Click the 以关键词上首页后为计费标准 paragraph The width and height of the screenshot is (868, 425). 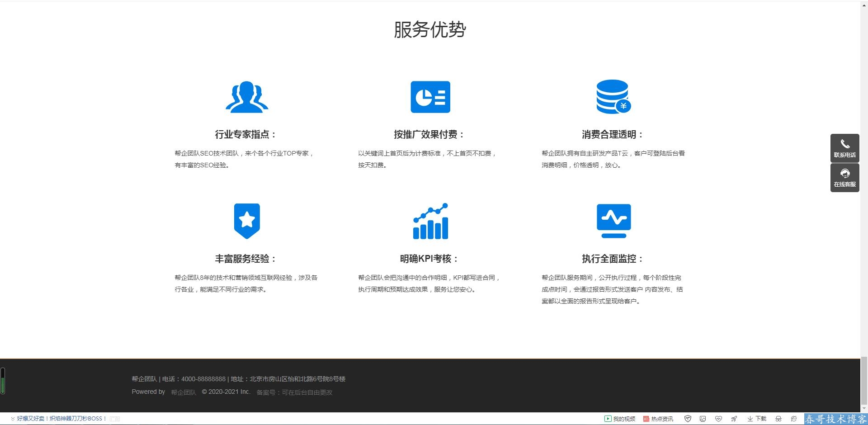(428, 159)
